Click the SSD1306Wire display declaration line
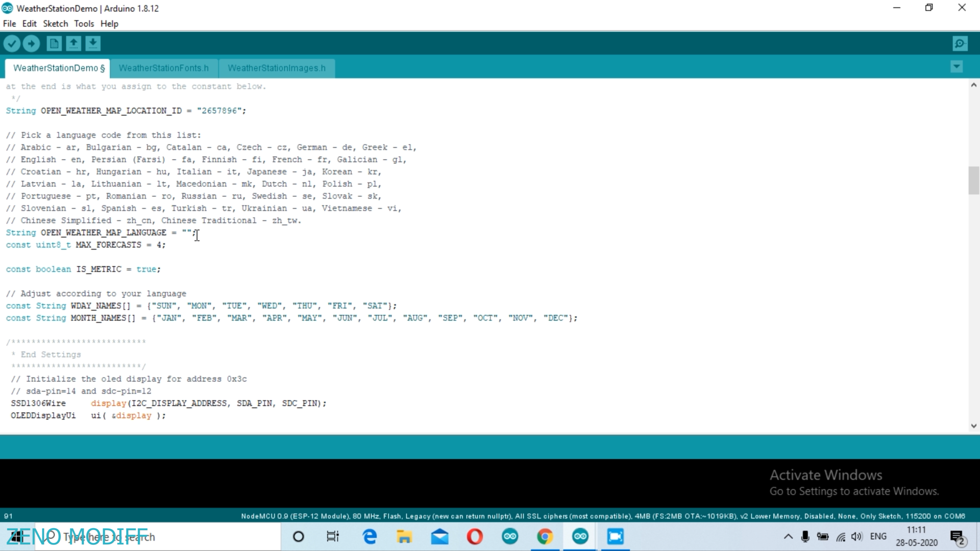This screenshot has height=551, width=980. [x=168, y=403]
